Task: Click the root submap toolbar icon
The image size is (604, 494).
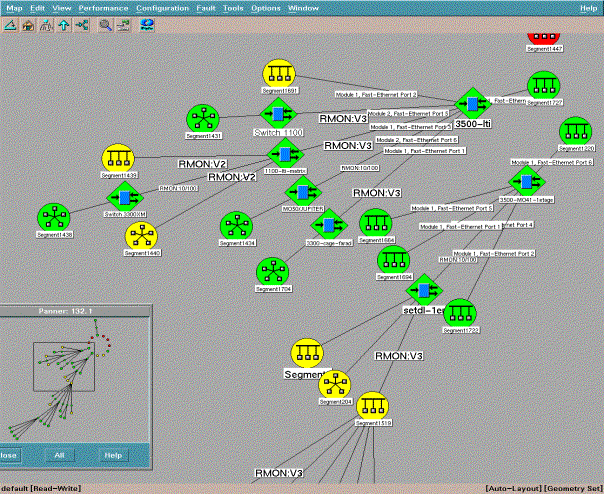Action: coord(46,25)
